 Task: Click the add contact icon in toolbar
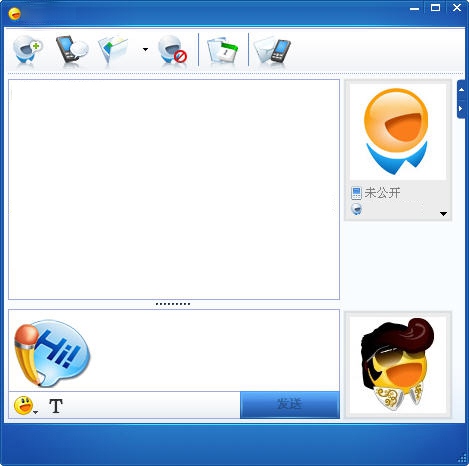(x=28, y=50)
